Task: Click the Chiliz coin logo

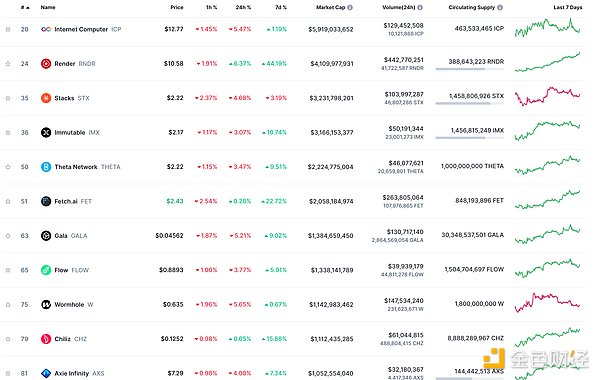Action: pyautogui.click(x=46, y=339)
